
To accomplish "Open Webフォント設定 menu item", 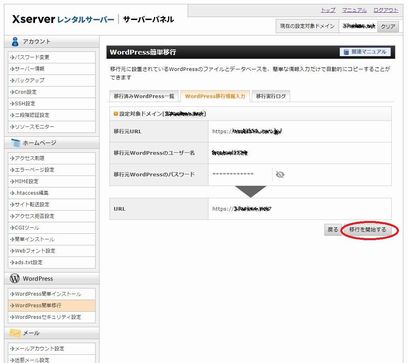I will (52, 251).
